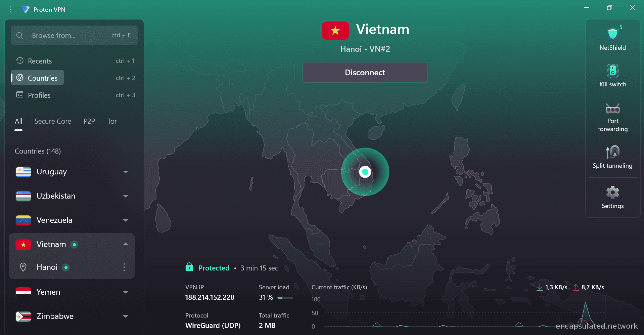
Task: Click the Uruguay flag icon
Action: [x=24, y=172]
